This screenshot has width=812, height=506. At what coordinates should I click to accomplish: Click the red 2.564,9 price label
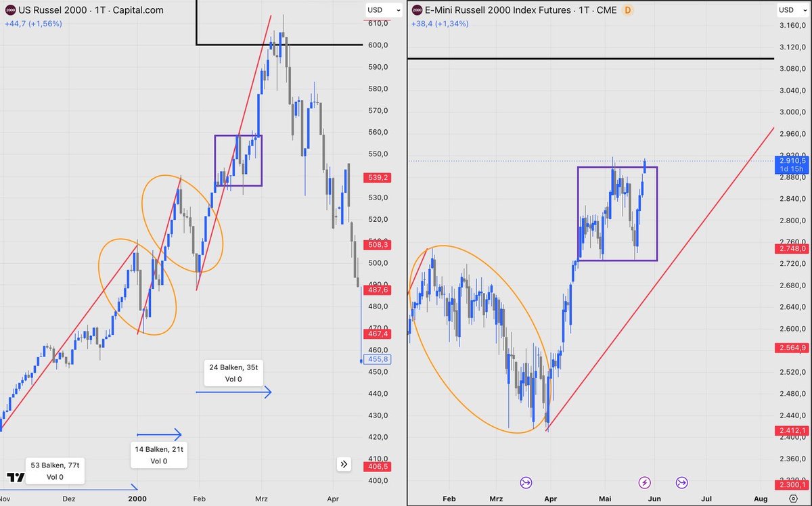tap(792, 348)
